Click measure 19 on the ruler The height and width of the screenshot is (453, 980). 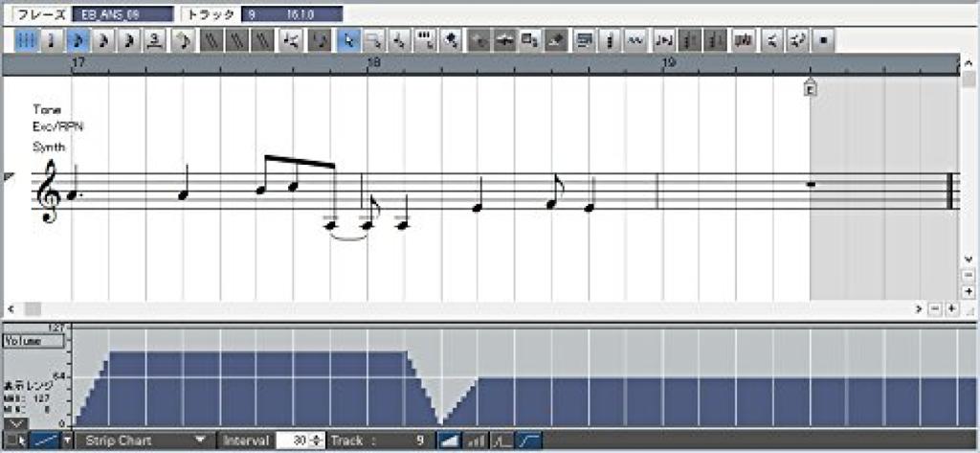pos(669,62)
